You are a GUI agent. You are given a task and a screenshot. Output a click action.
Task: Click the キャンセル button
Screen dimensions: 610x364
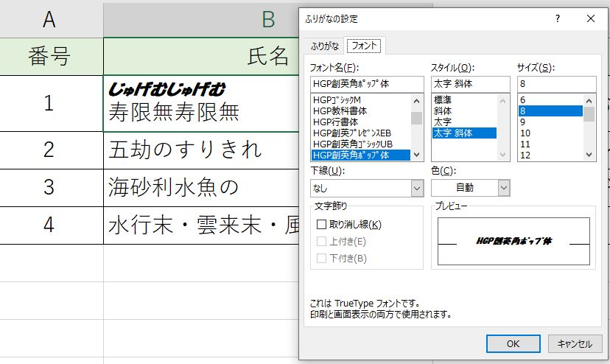pyautogui.click(x=575, y=344)
